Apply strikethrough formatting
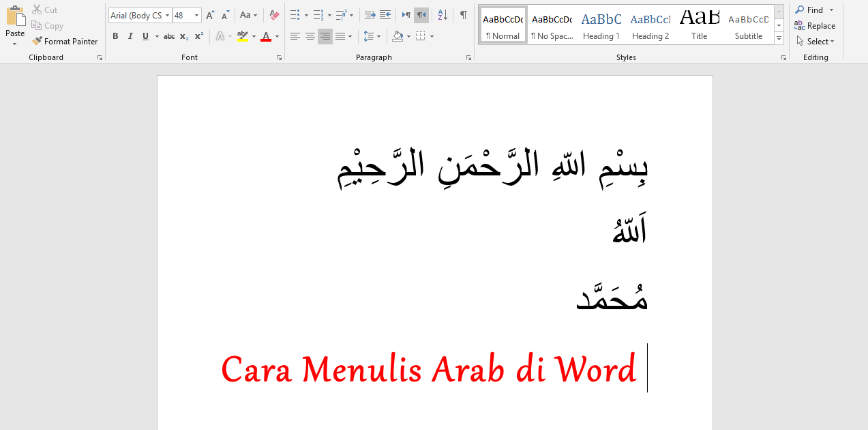 click(x=169, y=36)
